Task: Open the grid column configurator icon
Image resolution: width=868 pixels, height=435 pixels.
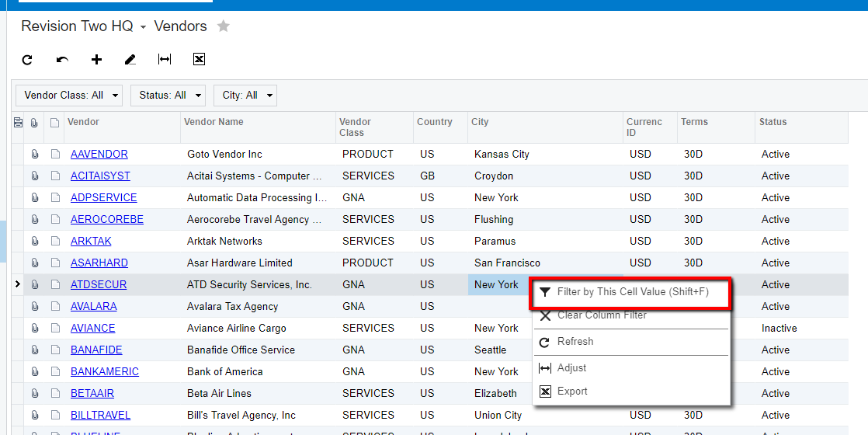Action: tap(18, 123)
